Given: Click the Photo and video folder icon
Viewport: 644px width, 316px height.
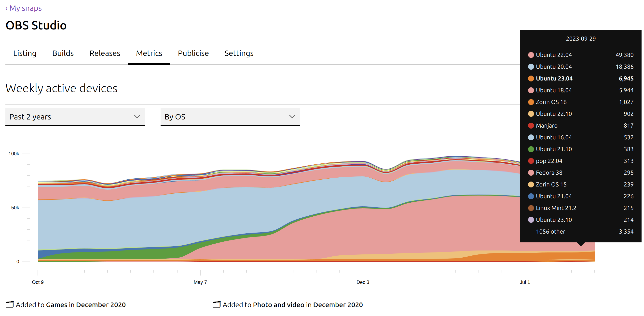Looking at the screenshot, I should point(217,304).
